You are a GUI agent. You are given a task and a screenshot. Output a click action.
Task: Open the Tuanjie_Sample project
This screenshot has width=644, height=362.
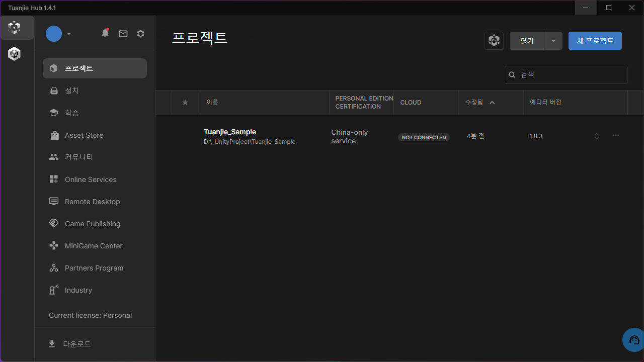tap(230, 132)
